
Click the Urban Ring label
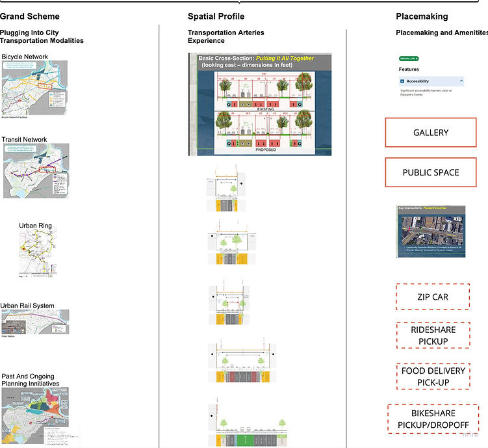coord(35,226)
